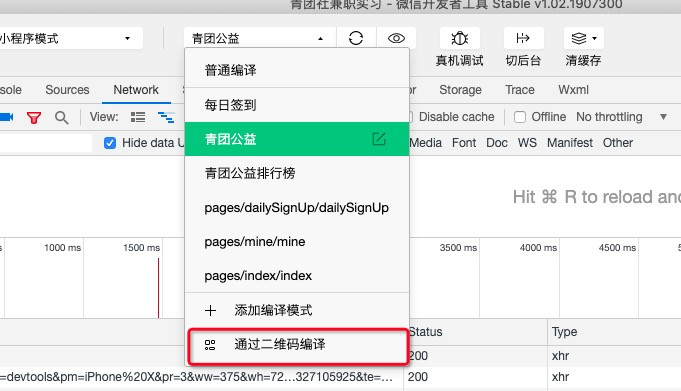Select the waterfall overview view icon
681x391 pixels.
(166, 117)
